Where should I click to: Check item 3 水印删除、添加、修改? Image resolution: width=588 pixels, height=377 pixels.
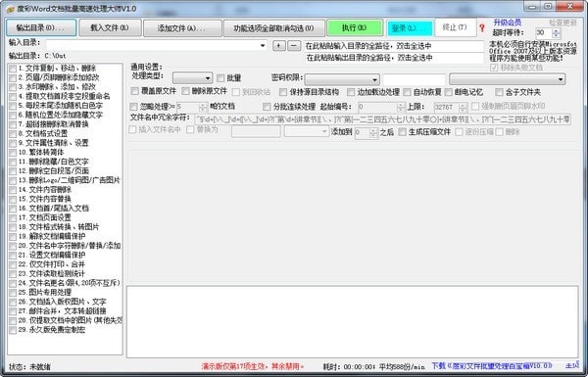point(13,87)
